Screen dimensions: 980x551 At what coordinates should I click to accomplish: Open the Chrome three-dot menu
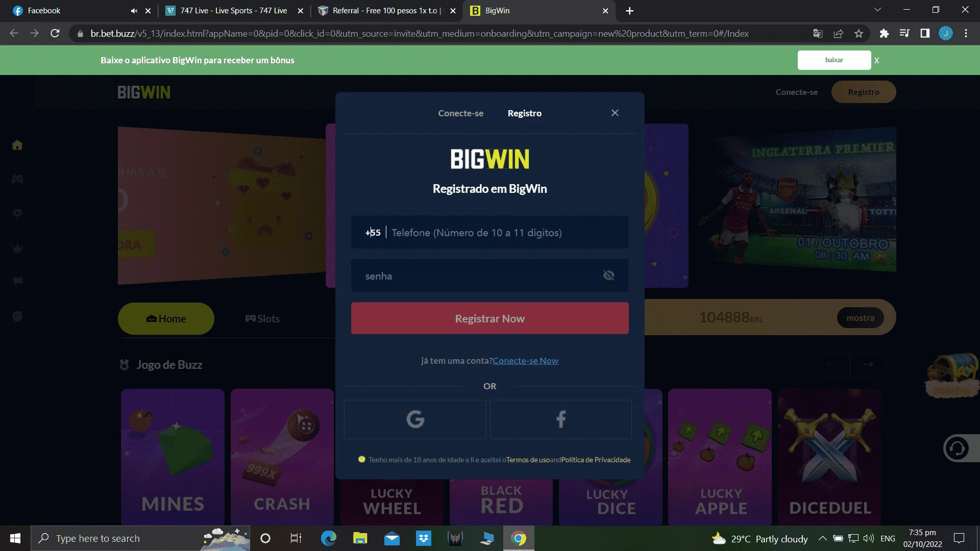966,34
